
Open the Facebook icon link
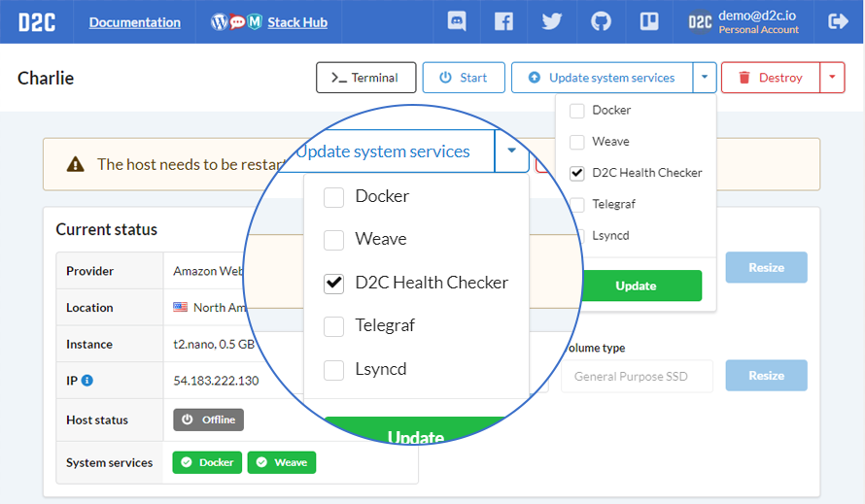503,21
